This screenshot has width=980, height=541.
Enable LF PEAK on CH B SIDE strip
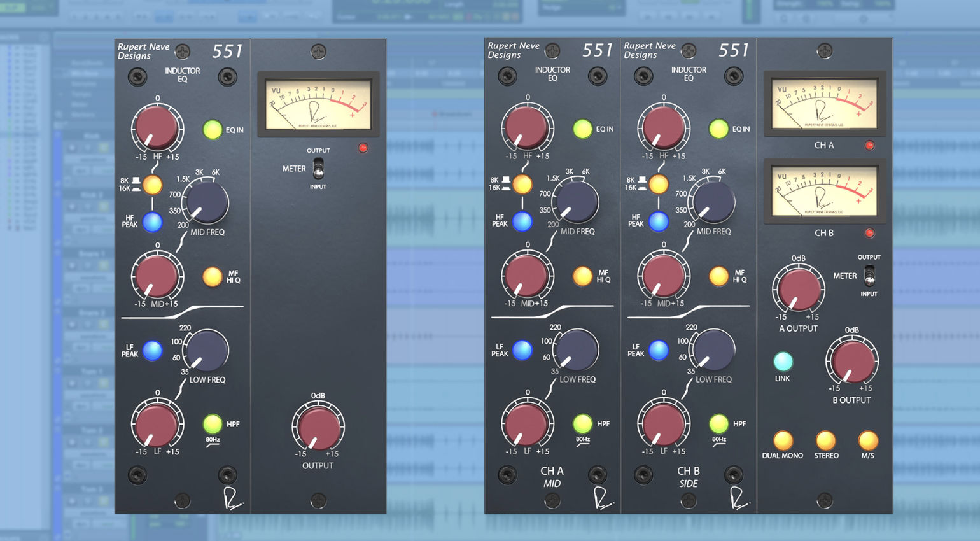659,350
